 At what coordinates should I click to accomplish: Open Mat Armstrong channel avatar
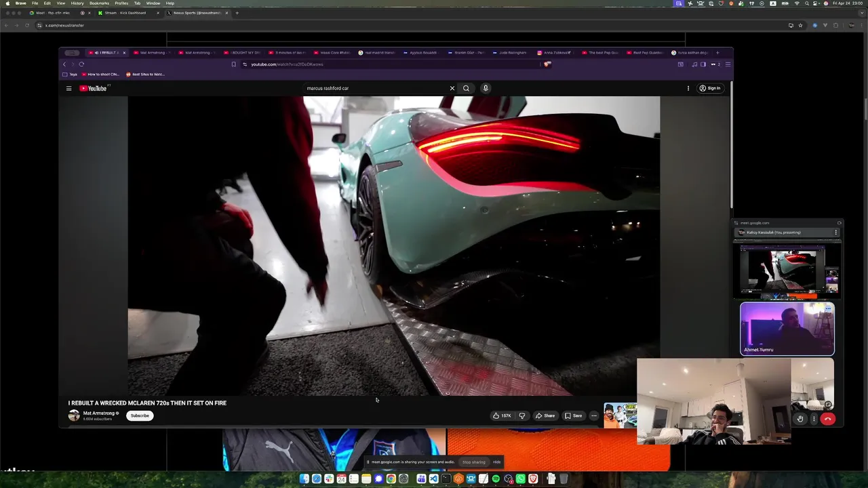pos(74,415)
